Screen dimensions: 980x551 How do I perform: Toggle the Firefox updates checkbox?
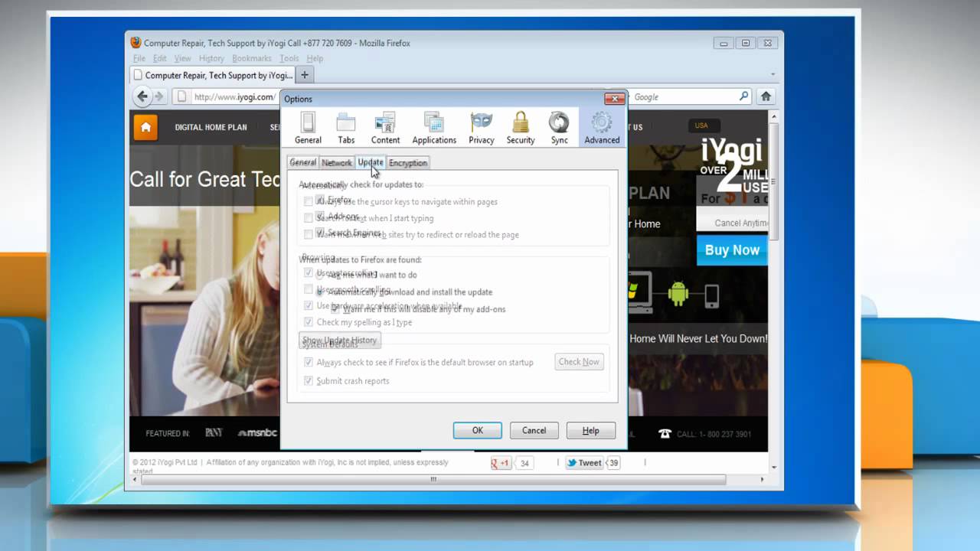coord(320,200)
